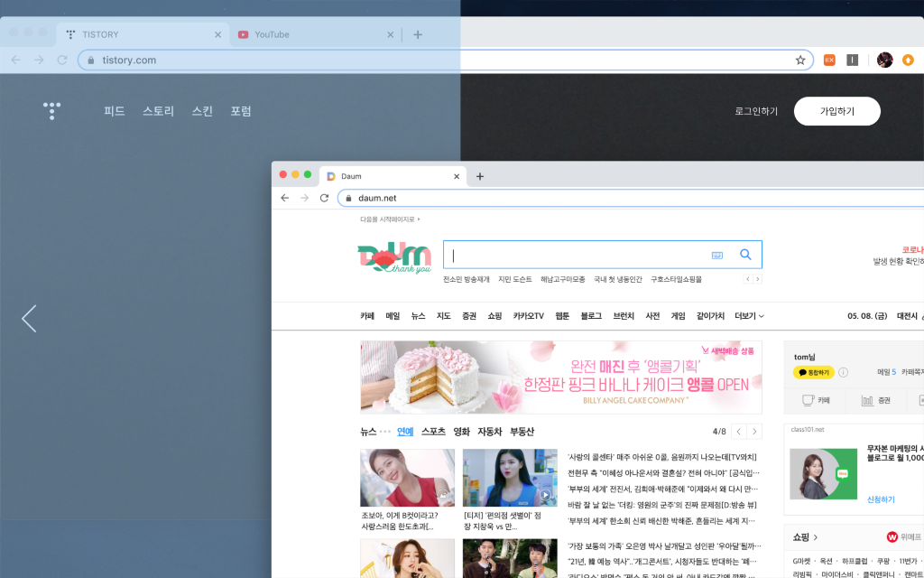Open the virtual keyboard icon in Daum search
Viewport: 924px width, 578px height.
pos(717,255)
